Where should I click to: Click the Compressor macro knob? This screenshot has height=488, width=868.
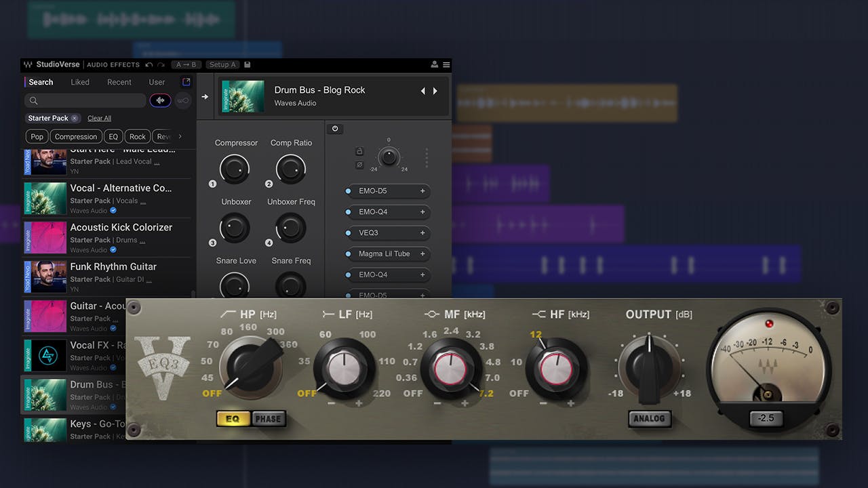point(235,169)
